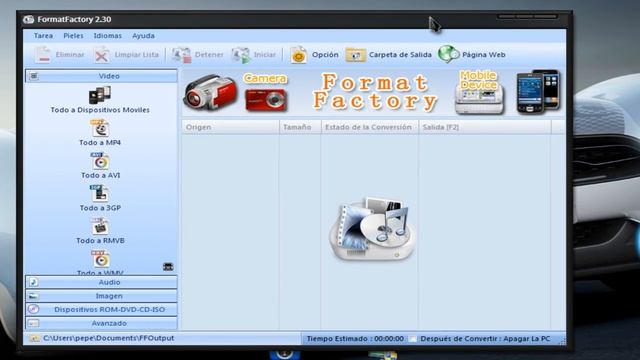Viewport: 640px width, 360px height.
Task: Open the Idiomas menu
Action: pos(108,36)
